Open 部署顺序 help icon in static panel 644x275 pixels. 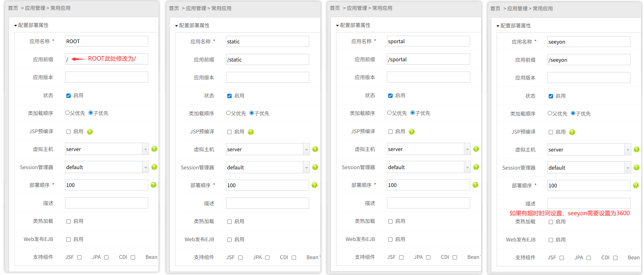[314, 185]
